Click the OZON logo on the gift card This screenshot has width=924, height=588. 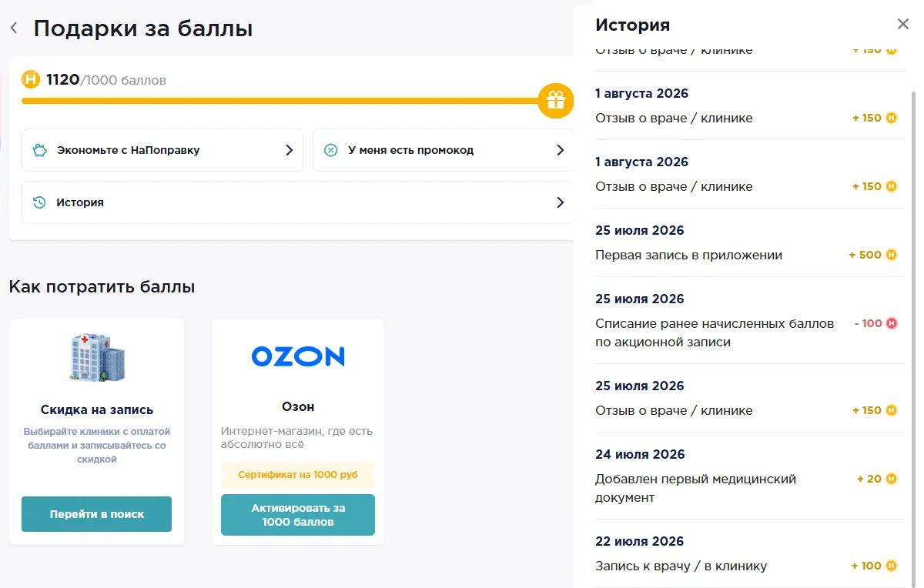(298, 356)
